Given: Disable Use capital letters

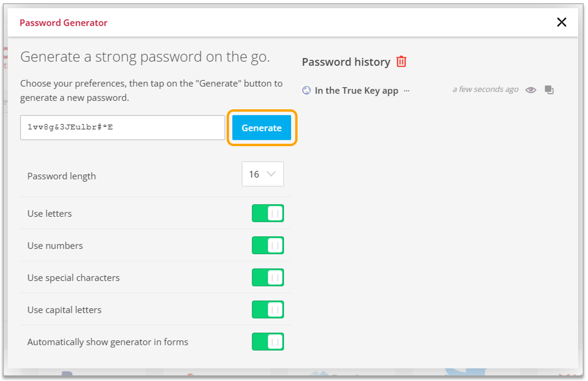Looking at the screenshot, I should tap(267, 309).
